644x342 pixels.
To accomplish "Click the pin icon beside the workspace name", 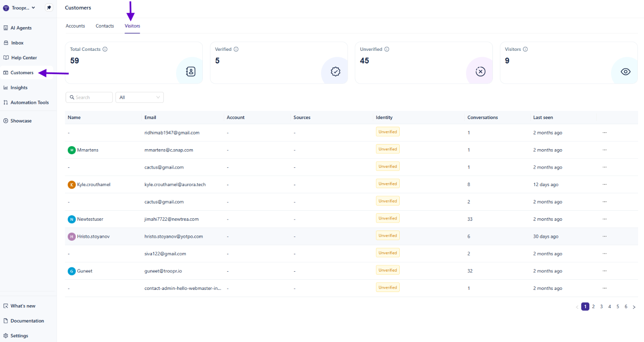I will (x=49, y=8).
